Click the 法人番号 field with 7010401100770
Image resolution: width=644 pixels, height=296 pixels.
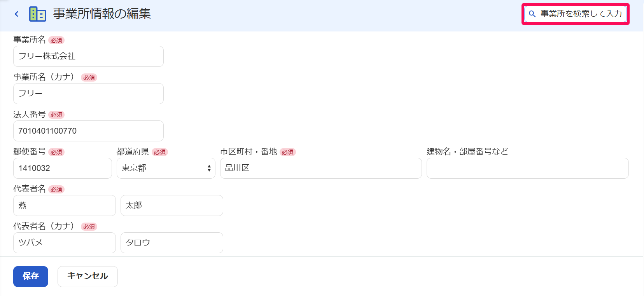tap(88, 131)
